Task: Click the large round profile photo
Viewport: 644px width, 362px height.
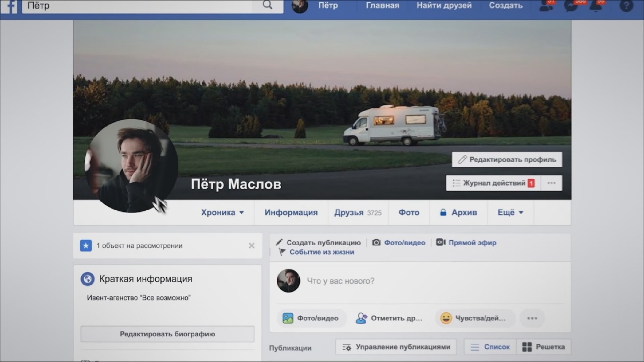Action: (x=131, y=166)
